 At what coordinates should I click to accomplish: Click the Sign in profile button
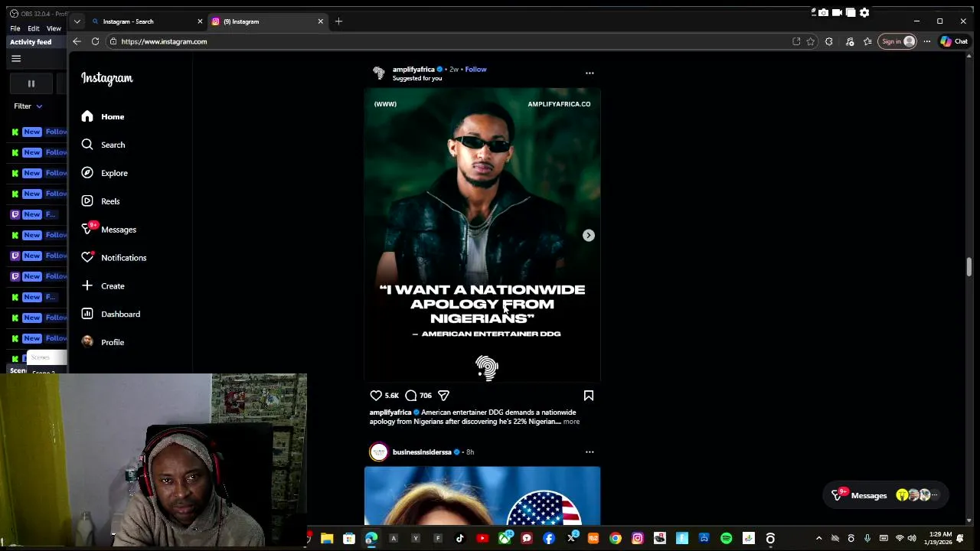click(898, 41)
